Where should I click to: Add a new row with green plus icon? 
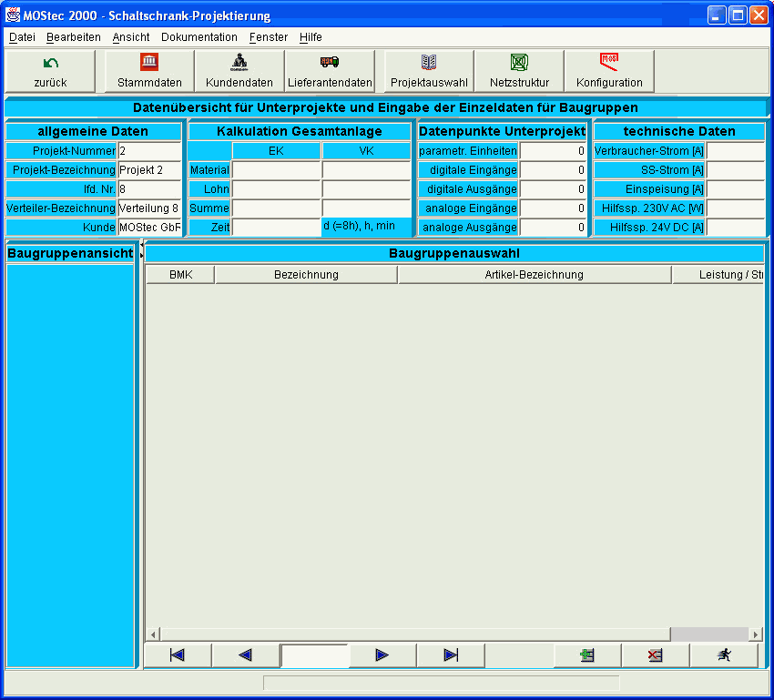click(x=587, y=655)
